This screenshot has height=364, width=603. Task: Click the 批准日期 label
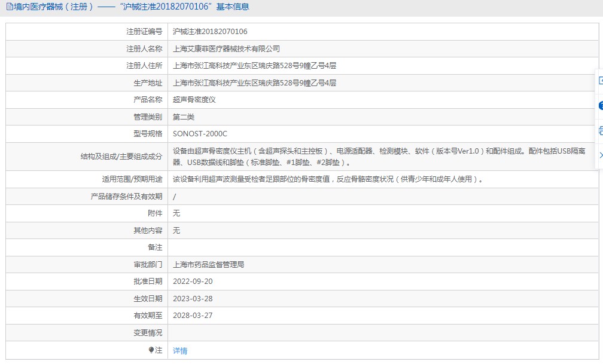(148, 282)
